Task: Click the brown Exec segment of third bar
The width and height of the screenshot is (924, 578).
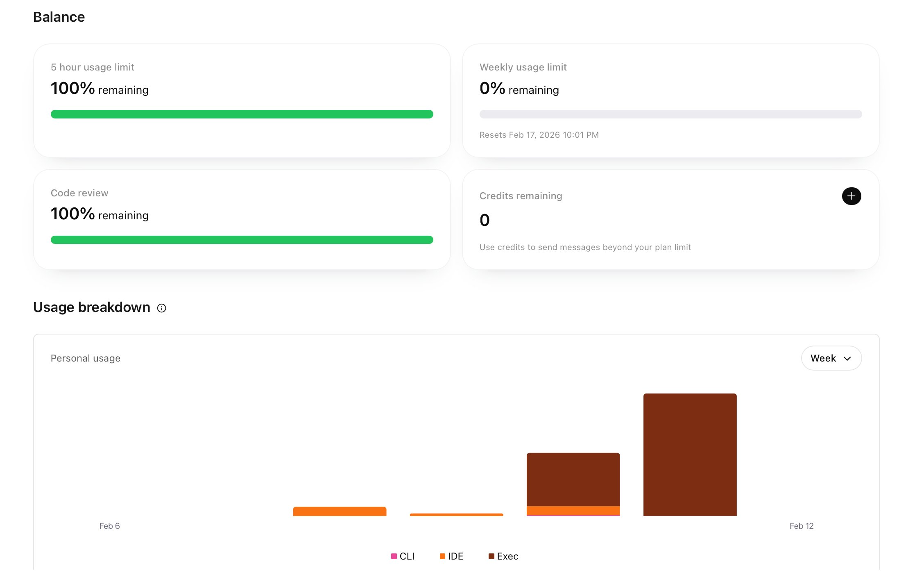Action: [573, 479]
